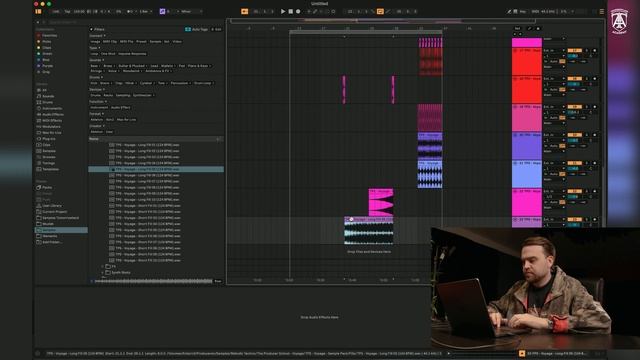
Task: Expand the FX folder in the file list
Action: click(102, 266)
